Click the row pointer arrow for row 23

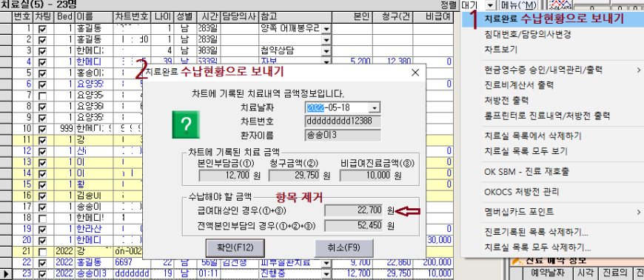click(x=6, y=274)
